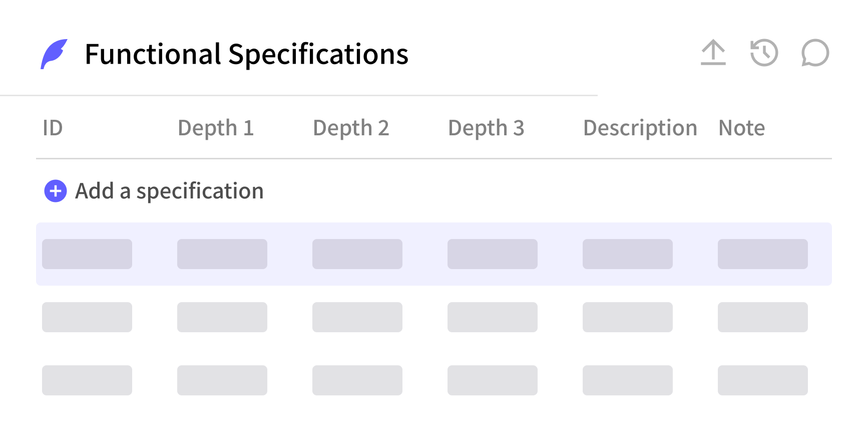Click the purple feather logo icon
The image size is (868, 448).
tap(54, 54)
